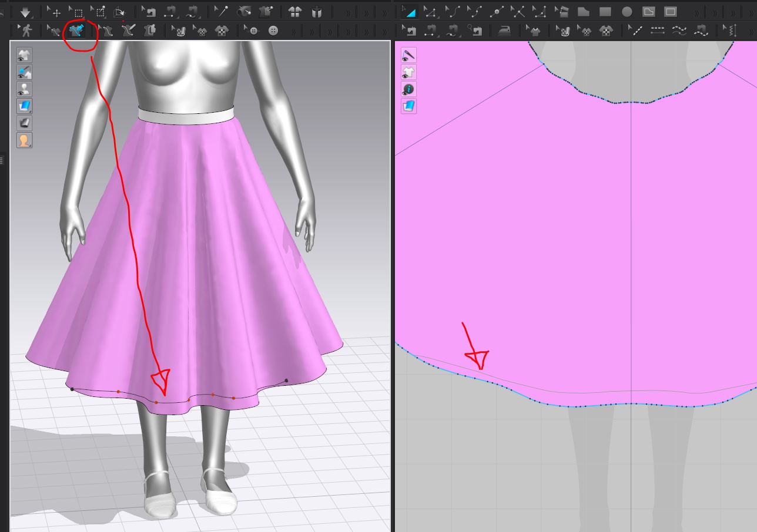Toggle garment visibility in 3D window

24,55
